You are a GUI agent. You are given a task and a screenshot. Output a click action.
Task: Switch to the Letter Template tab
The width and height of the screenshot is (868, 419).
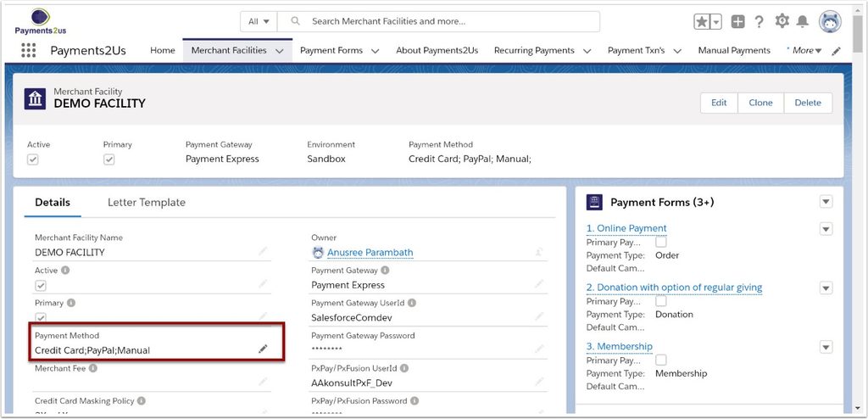pos(146,203)
